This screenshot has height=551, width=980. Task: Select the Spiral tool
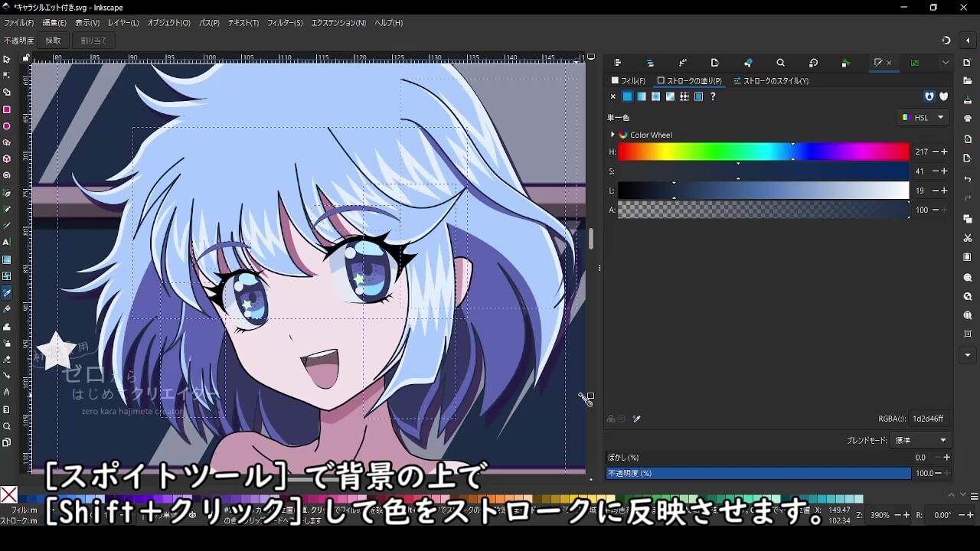[7, 175]
